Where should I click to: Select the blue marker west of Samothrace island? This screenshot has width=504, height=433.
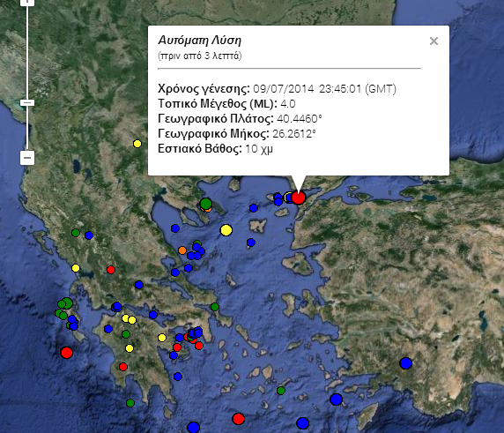[254, 208]
